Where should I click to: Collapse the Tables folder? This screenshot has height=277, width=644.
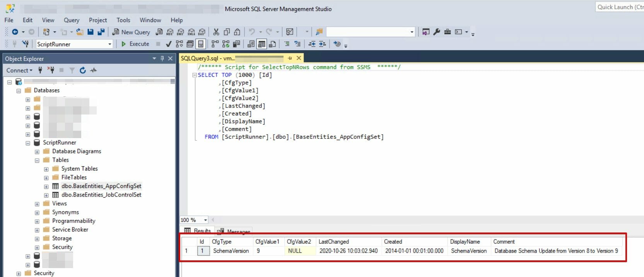pos(37,161)
